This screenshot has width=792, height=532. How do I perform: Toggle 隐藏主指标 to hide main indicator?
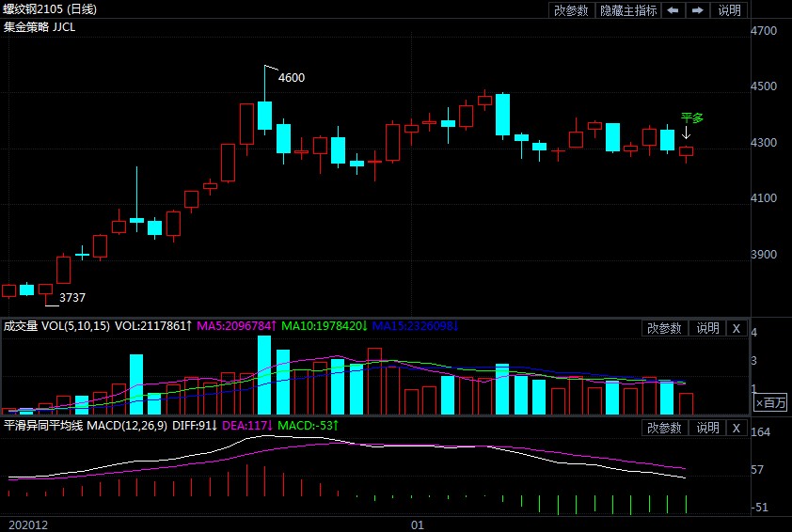pos(628,10)
